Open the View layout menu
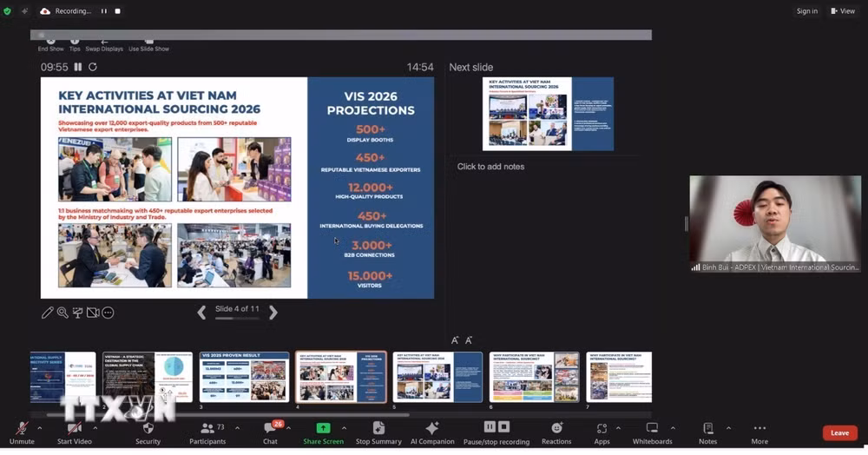 pos(843,11)
